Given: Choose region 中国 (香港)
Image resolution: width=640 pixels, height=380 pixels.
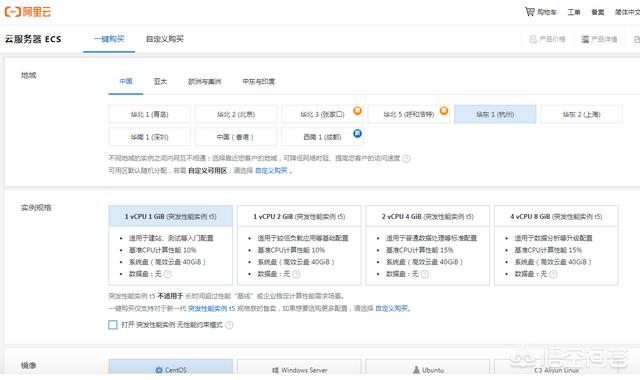Looking at the screenshot, I should coord(236,137).
